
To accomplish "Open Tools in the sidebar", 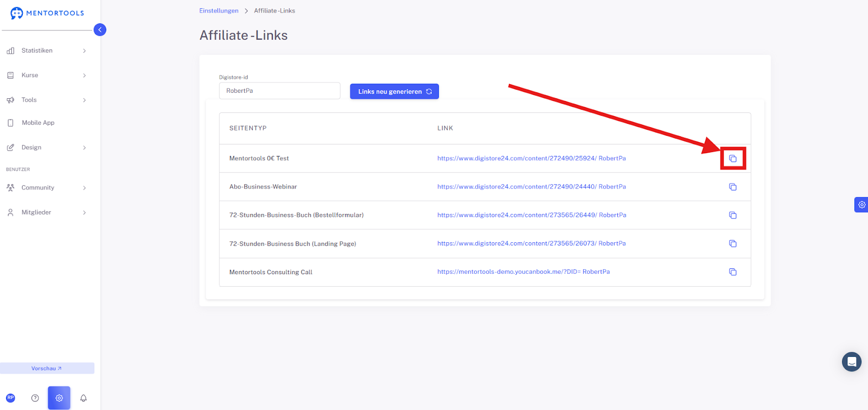I will tap(29, 100).
